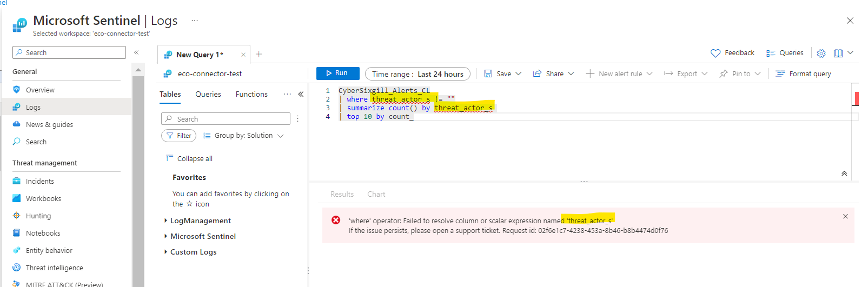Click the red error icon in message
The image size is (868, 287).
pos(336,220)
